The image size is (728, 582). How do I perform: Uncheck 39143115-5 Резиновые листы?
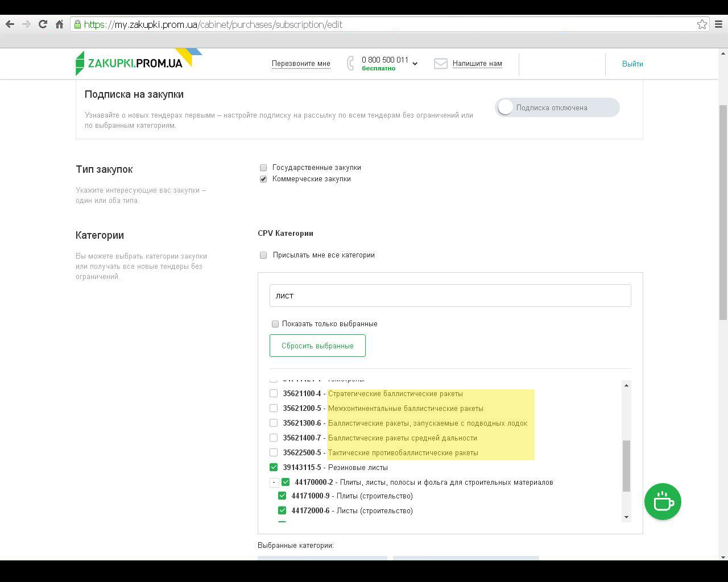pos(274,467)
